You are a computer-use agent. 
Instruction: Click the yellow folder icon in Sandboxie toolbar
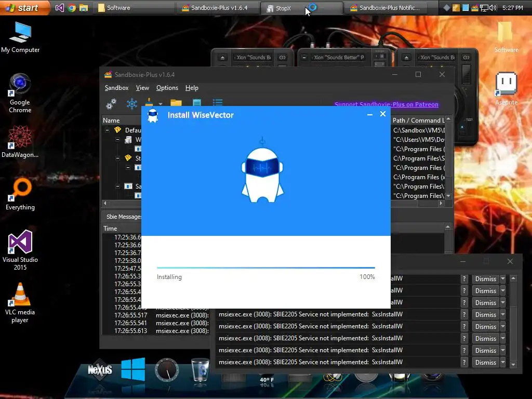(x=176, y=102)
